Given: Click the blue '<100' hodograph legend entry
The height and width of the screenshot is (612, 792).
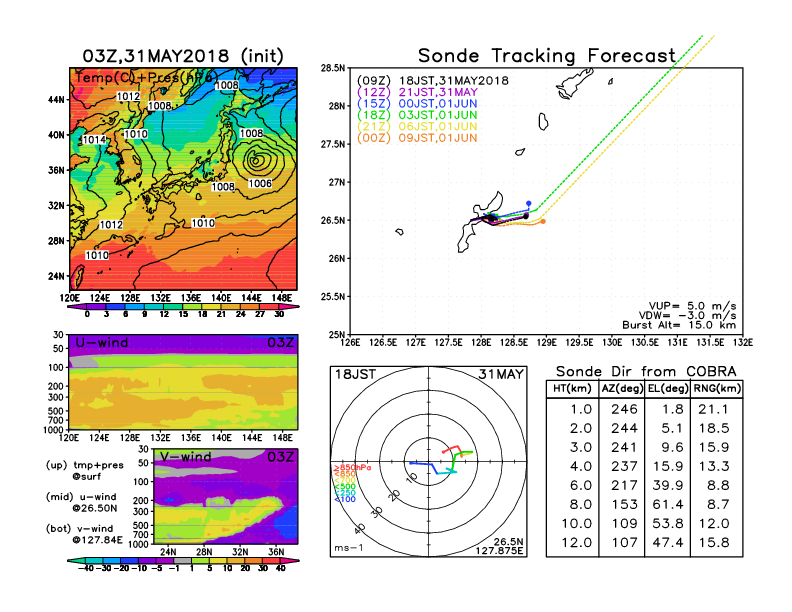Looking at the screenshot, I should [344, 499].
